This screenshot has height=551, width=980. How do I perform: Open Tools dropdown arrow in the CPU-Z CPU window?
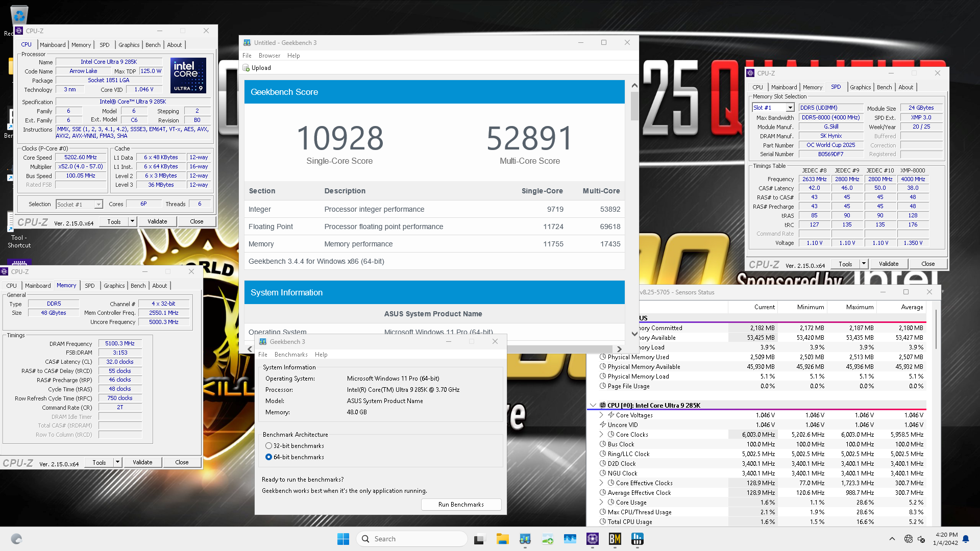132,221
